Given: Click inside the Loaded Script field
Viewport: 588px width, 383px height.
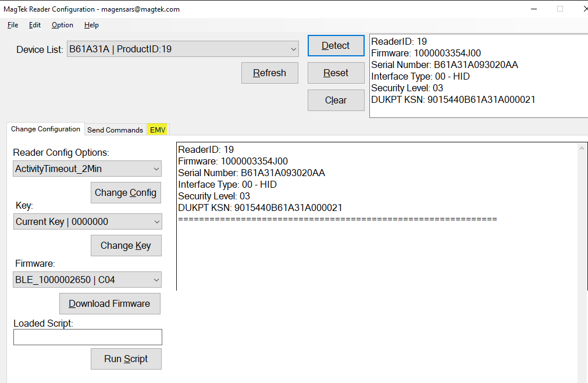Looking at the screenshot, I should pyautogui.click(x=87, y=337).
